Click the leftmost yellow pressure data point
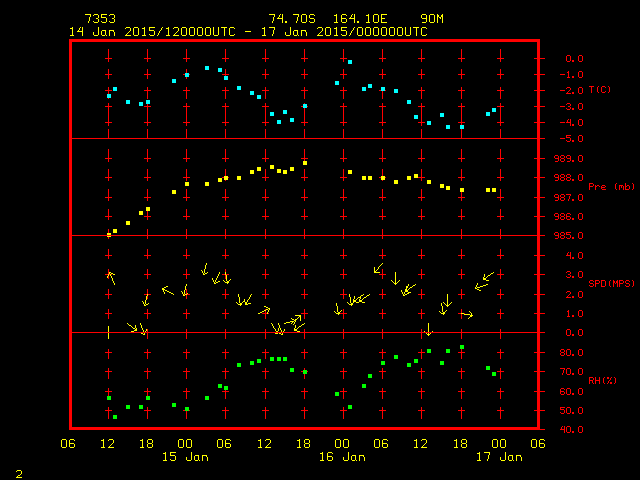This screenshot has height=480, width=640. (109, 235)
